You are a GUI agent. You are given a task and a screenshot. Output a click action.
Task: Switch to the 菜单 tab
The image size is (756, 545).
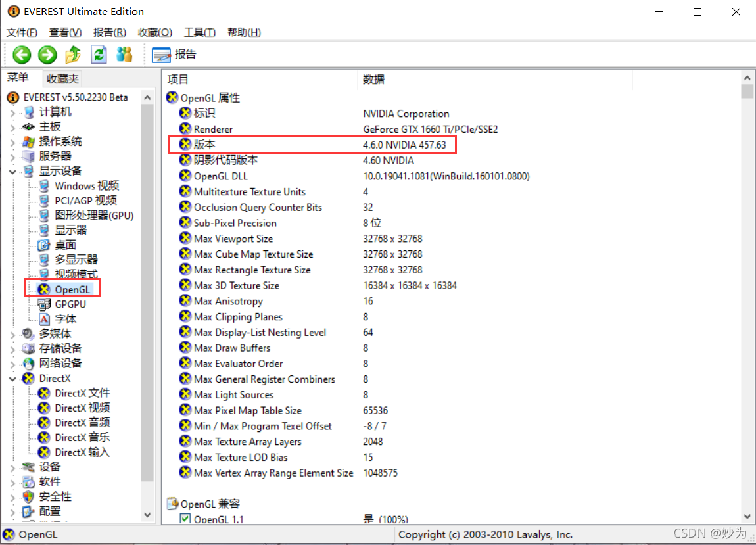click(18, 78)
